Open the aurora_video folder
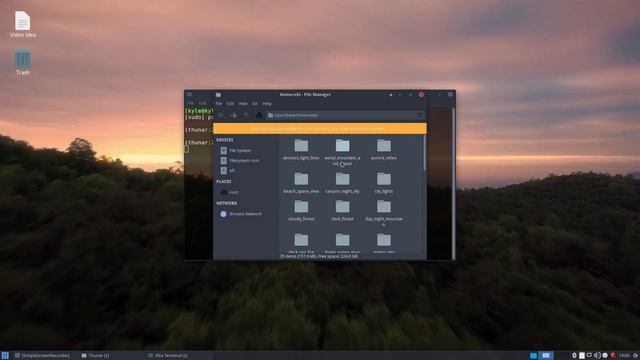 pyautogui.click(x=384, y=149)
